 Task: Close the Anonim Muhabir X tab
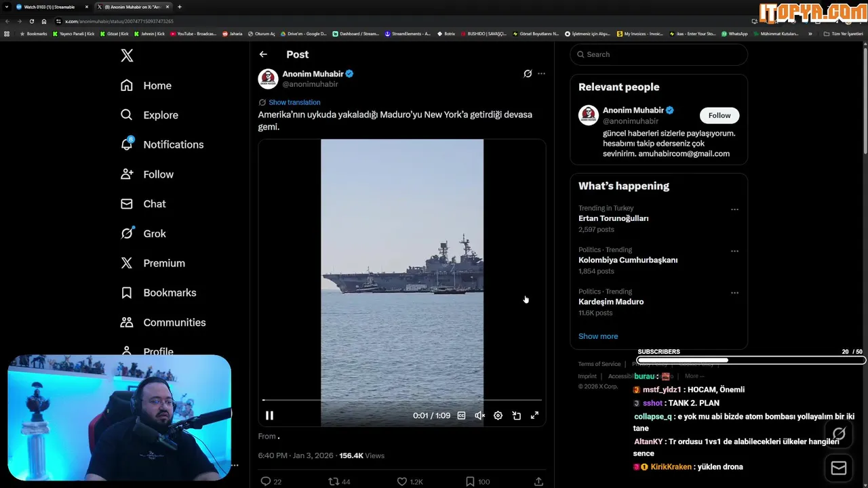(167, 7)
